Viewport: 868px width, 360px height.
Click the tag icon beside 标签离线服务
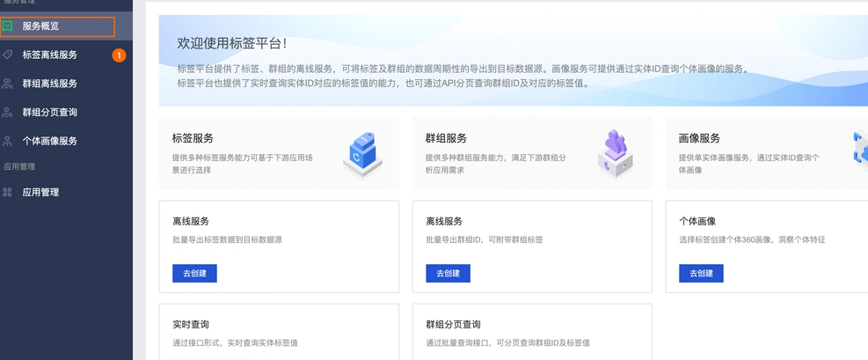(x=7, y=55)
